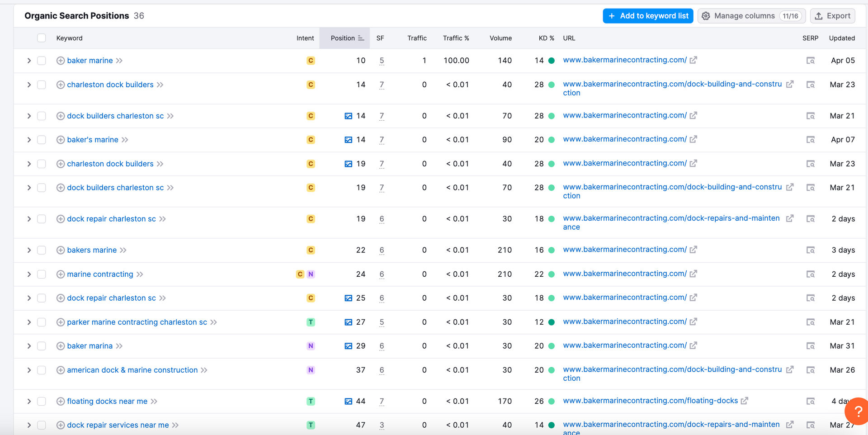Open external link icon for floating-docks URL
The width and height of the screenshot is (868, 435).
coord(745,401)
